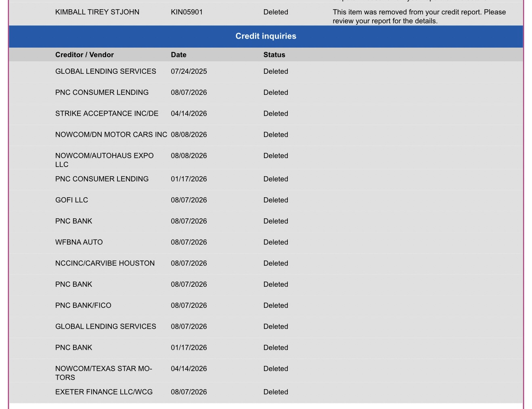Viewport: 532px width, 409px height.
Task: Click Deleted status for NOWCOM/AUTOHAUS EXPO LLC
Action: (276, 156)
